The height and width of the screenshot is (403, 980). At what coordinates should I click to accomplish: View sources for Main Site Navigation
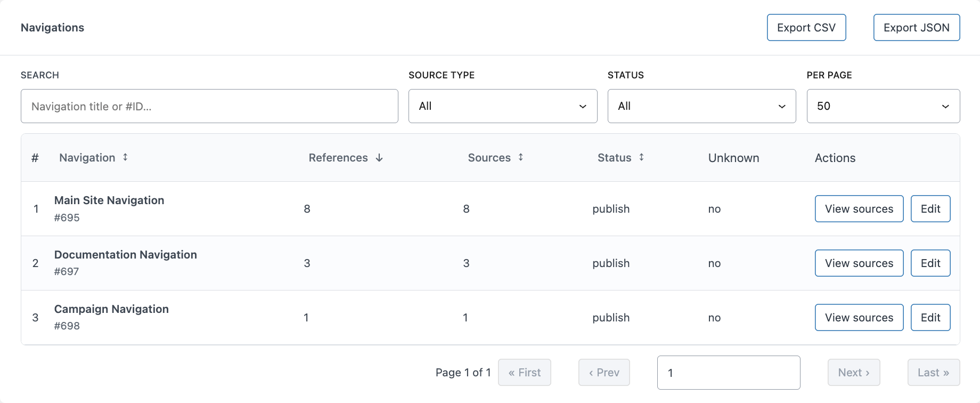pos(859,209)
